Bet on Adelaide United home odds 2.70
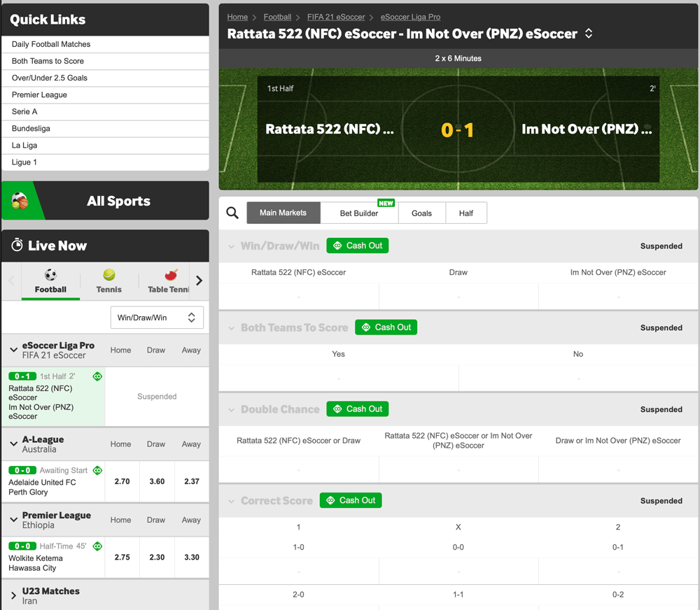 (120, 481)
